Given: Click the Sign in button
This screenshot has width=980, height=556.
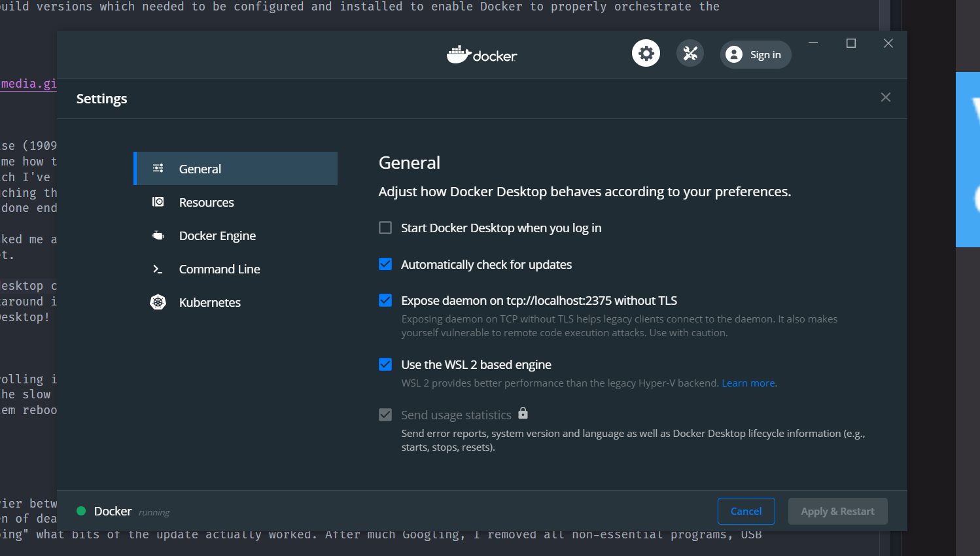Looking at the screenshot, I should tap(756, 54).
